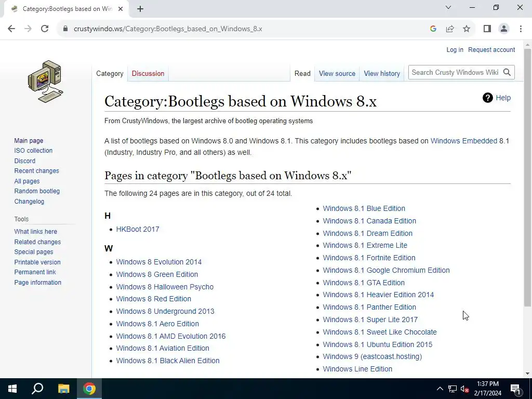This screenshot has width=532, height=399.
Task: Go to Main page in sidebar
Action: point(29,140)
